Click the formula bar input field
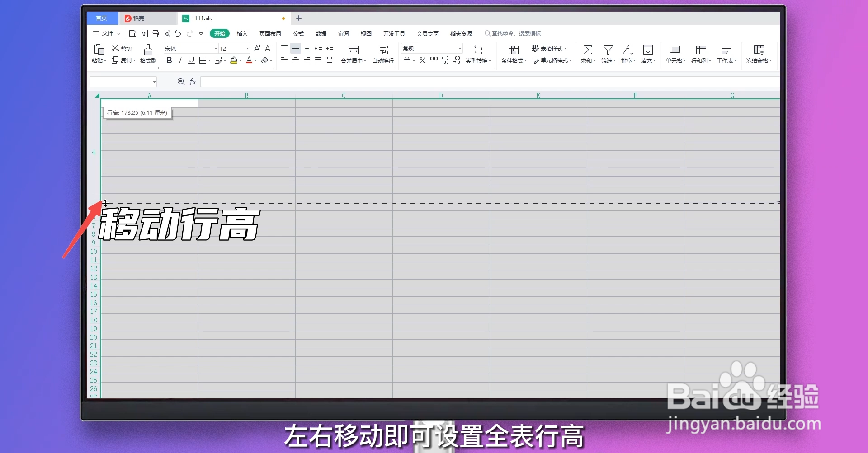This screenshot has height=453, width=868. click(x=490, y=82)
